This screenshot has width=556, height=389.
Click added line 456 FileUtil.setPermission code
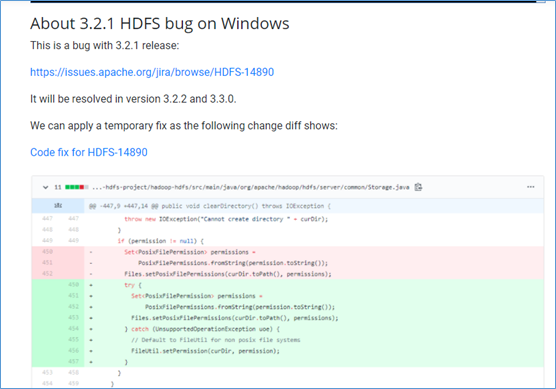tap(205, 351)
